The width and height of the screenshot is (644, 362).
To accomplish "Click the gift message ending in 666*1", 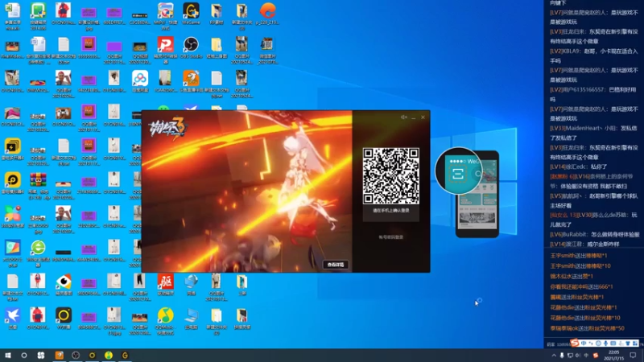I will pos(581,286).
